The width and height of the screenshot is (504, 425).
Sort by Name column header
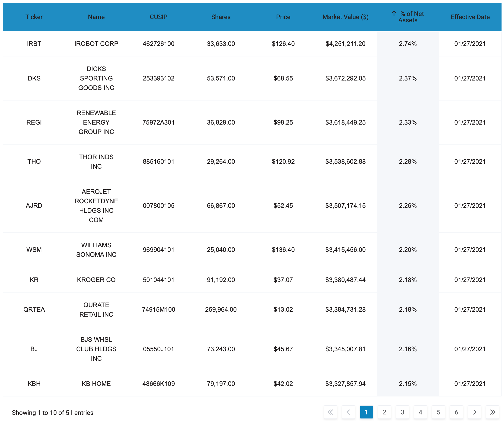click(x=96, y=17)
